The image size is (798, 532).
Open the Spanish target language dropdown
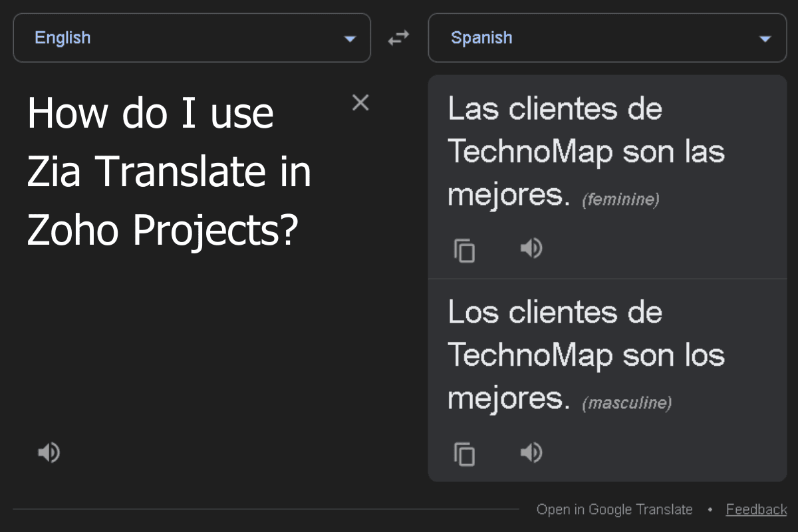(x=607, y=38)
